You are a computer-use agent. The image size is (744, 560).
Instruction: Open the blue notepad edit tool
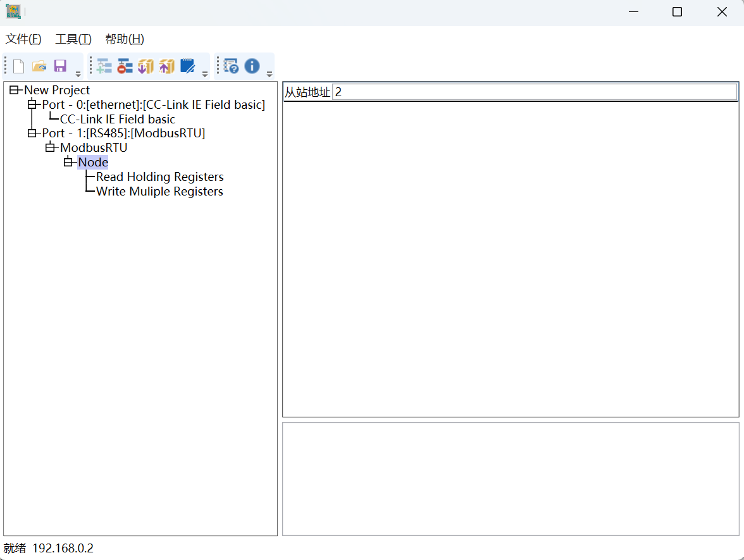[x=188, y=66]
